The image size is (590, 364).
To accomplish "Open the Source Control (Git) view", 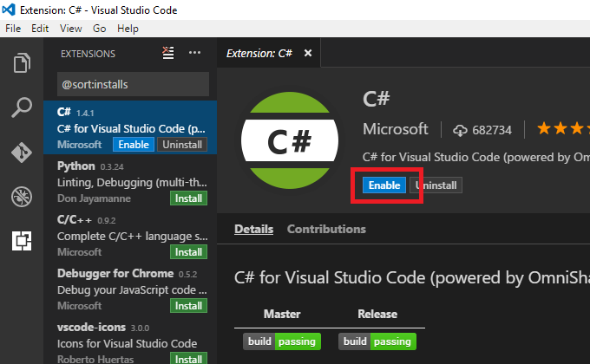I will coord(22,153).
